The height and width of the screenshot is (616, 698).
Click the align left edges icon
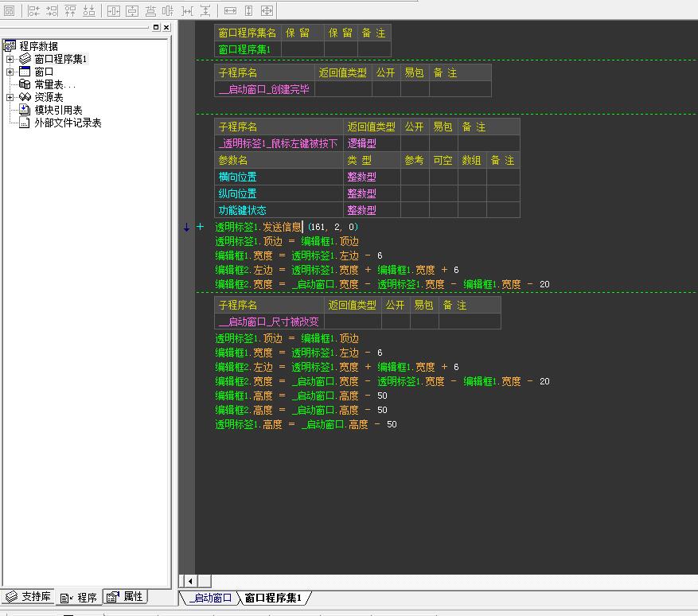[x=33, y=10]
